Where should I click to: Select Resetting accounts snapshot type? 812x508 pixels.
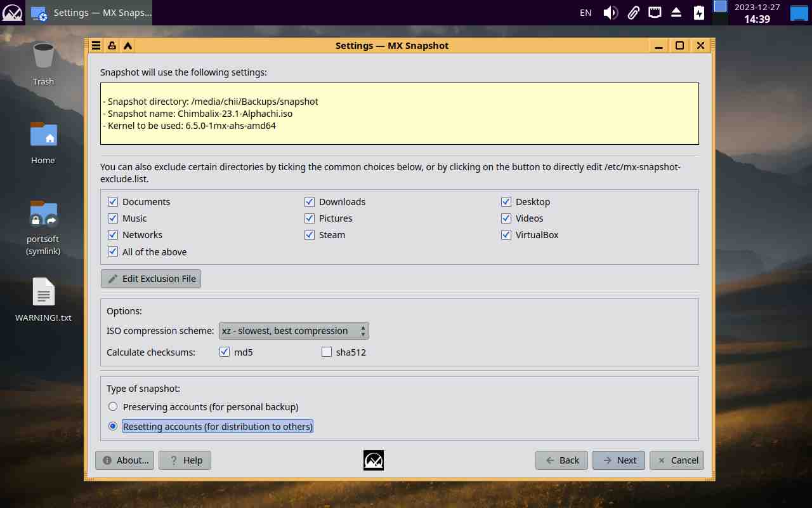point(113,426)
